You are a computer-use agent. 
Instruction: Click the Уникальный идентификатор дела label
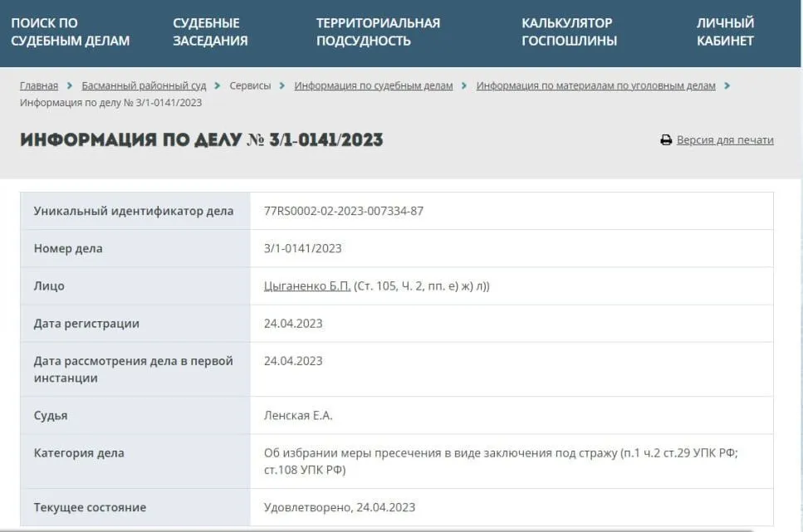click(134, 211)
